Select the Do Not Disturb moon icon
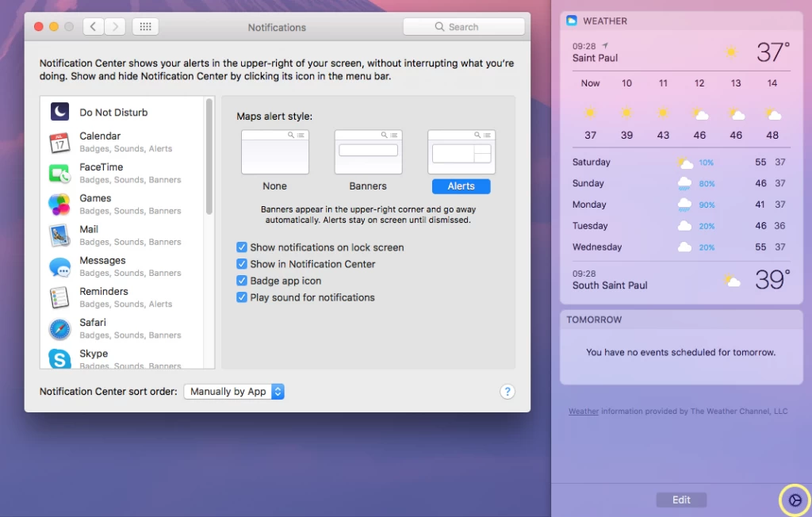This screenshot has width=812, height=517. coord(59,111)
